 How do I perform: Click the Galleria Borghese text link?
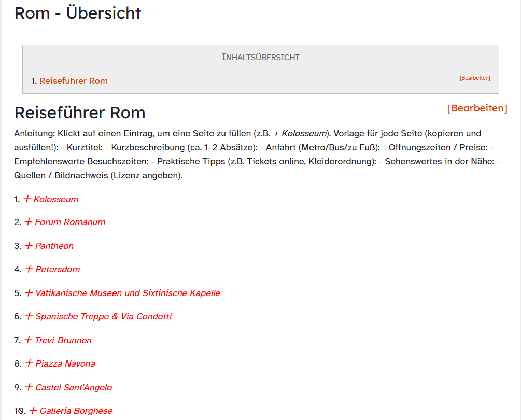pyautogui.click(x=76, y=411)
